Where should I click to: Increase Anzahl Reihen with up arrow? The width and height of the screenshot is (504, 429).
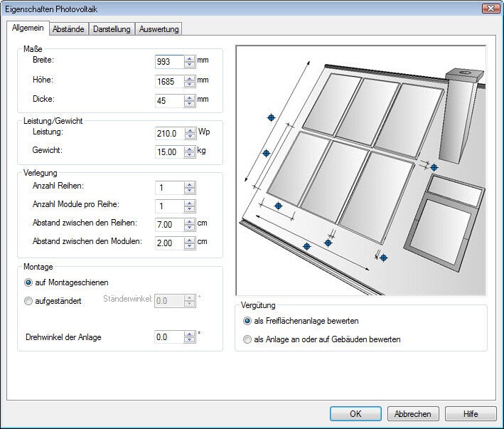coord(189,185)
